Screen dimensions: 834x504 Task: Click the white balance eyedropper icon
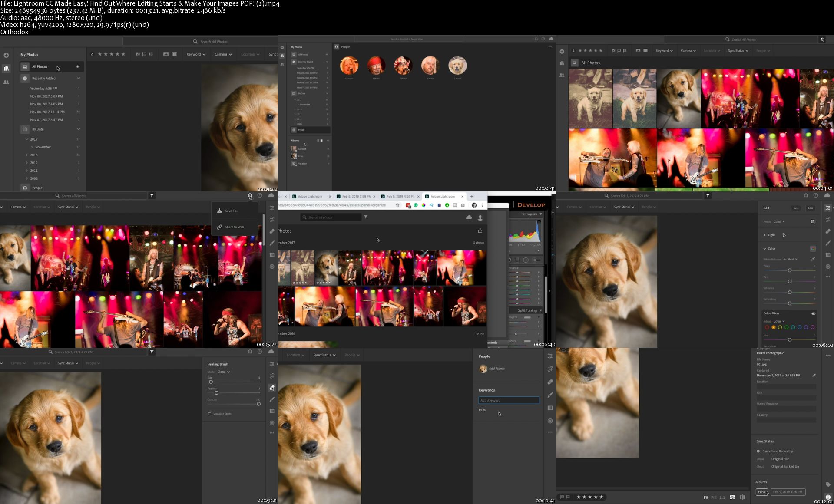pos(813,259)
